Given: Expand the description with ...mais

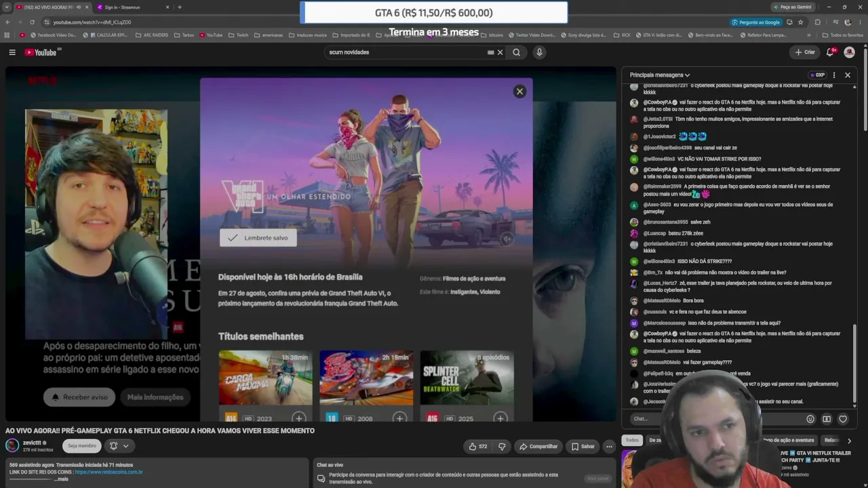Looking at the screenshot, I should pyautogui.click(x=60, y=479).
